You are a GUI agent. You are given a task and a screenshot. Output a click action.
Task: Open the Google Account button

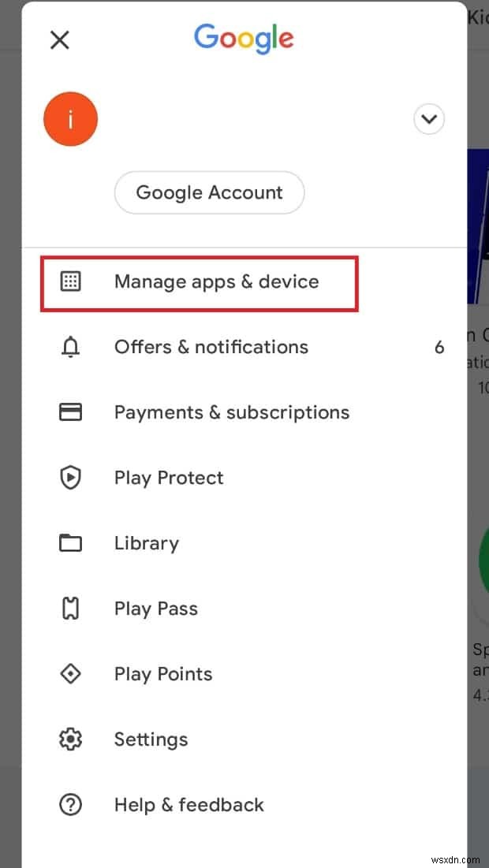click(x=209, y=192)
